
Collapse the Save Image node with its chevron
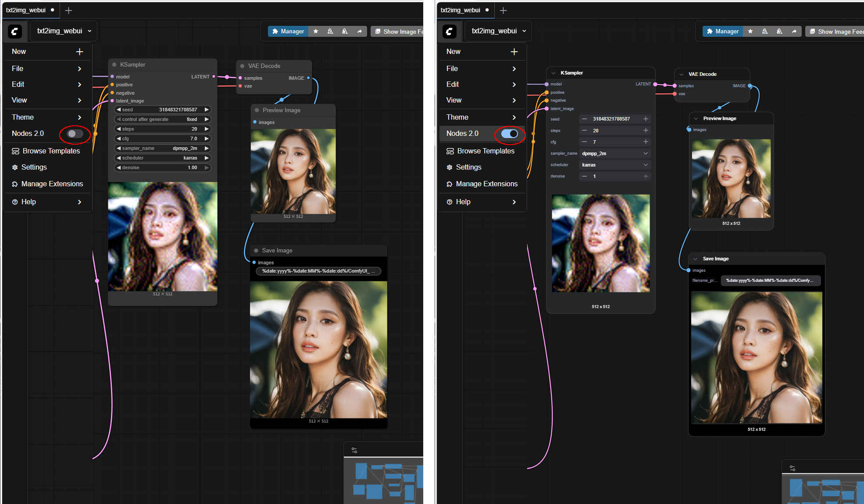pos(696,259)
